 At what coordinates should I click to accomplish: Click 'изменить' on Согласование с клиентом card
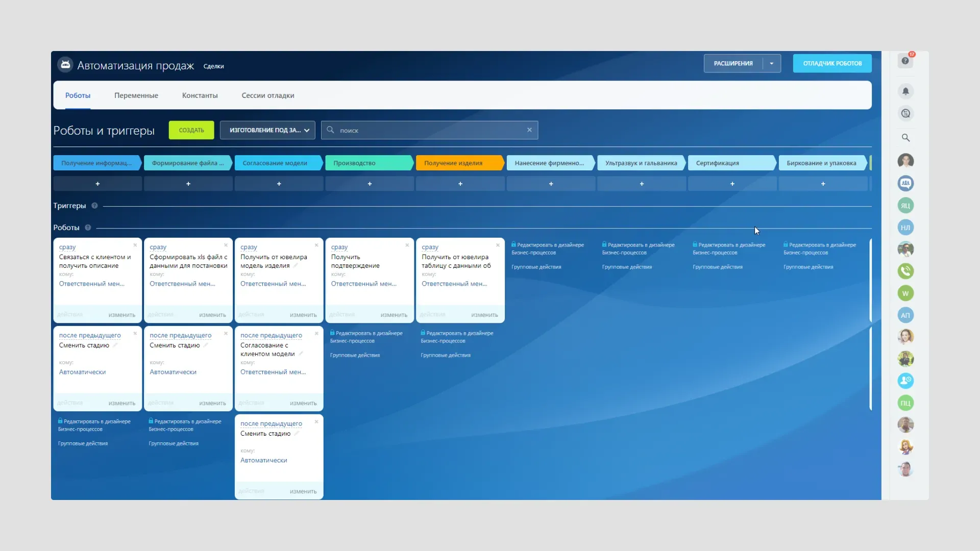[x=303, y=403]
